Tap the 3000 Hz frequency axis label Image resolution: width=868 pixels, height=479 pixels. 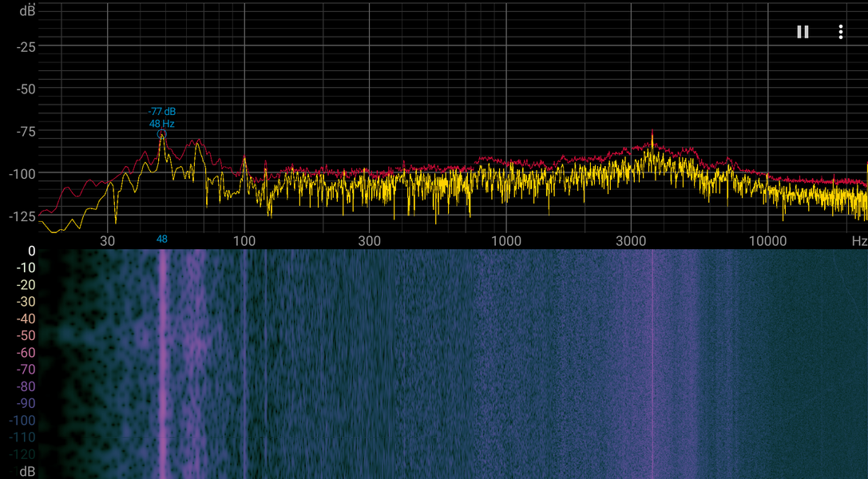tap(631, 241)
